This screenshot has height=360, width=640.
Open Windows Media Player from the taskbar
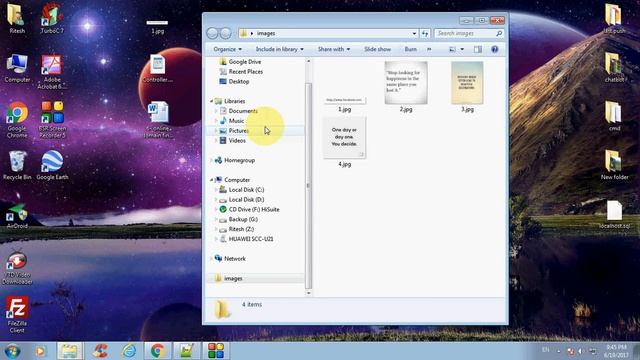(x=40, y=351)
